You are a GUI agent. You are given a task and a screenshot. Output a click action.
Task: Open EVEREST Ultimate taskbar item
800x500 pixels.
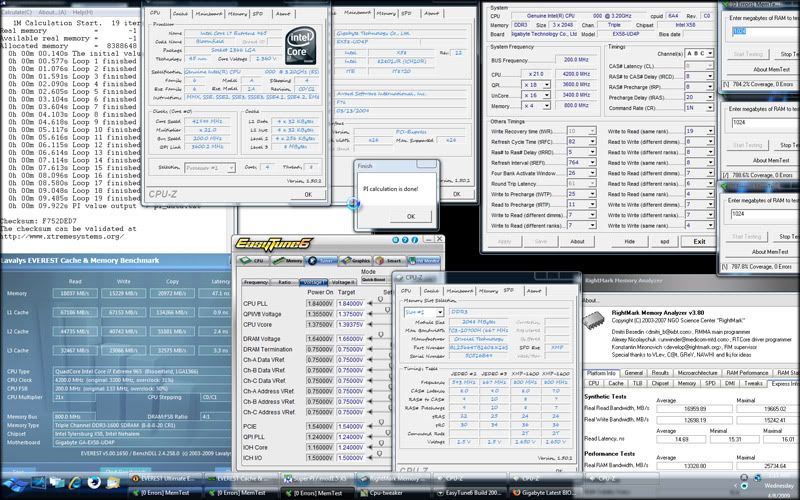165,479
